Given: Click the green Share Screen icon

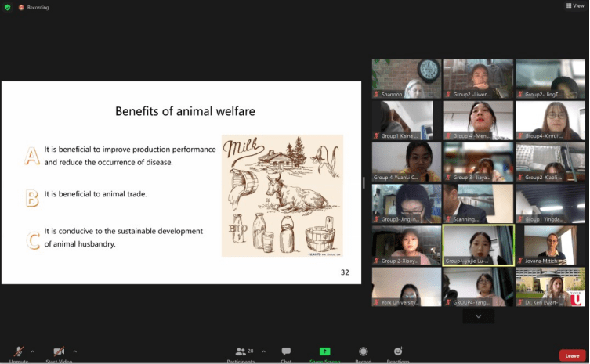Looking at the screenshot, I should click(x=324, y=352).
